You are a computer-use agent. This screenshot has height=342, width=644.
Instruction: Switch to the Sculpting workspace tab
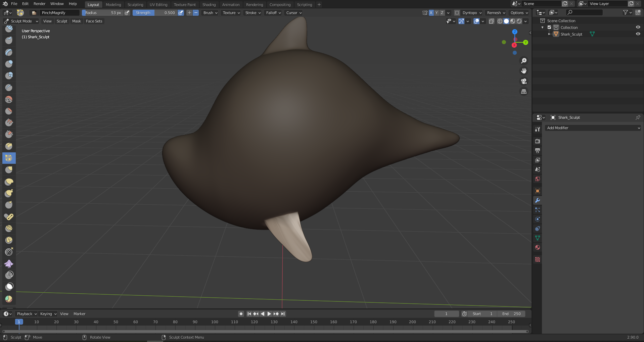[135, 5]
